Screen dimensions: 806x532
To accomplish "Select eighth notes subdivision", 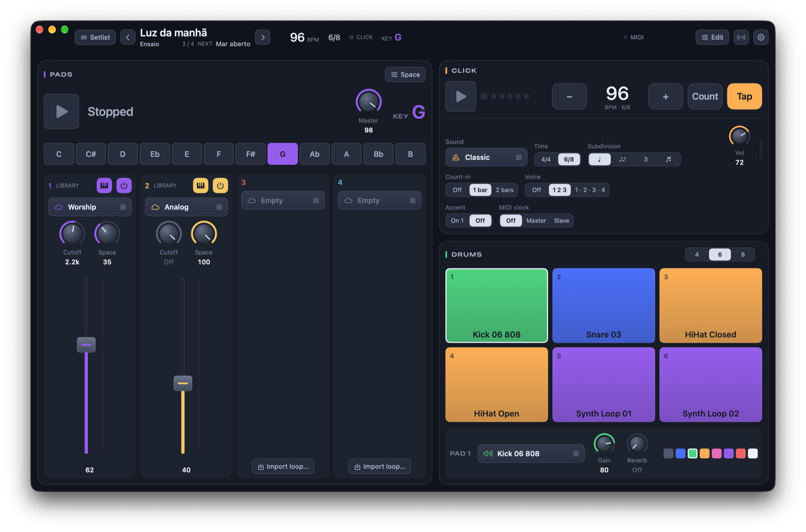I will point(622,159).
